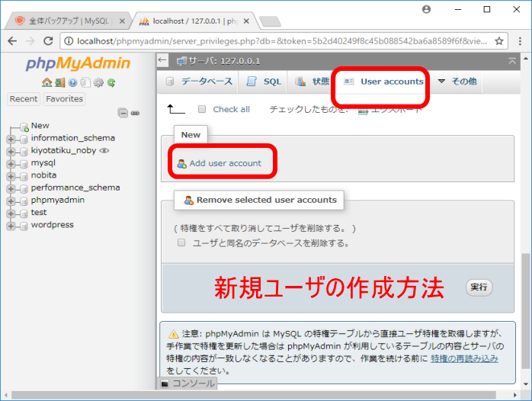This screenshot has width=532, height=401.
Task: Click the New database icon in the tree
Action: pyautogui.click(x=24, y=127)
